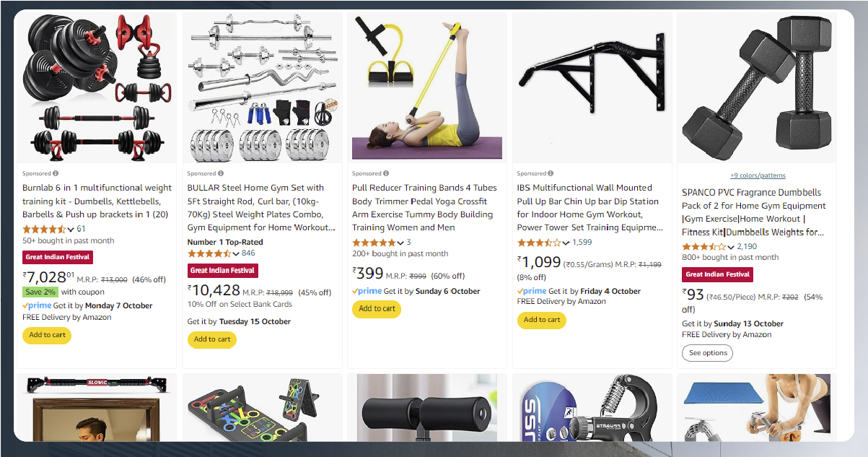Viewport: 868px width, 457px height.
Task: Click the Sponsored info icon on Pull Reducer listing
Action: click(x=386, y=173)
